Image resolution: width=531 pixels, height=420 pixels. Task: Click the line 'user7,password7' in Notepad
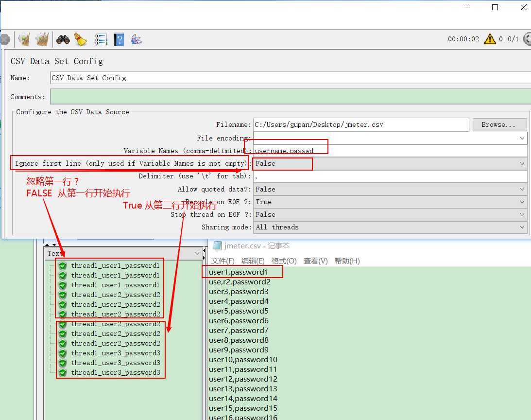point(239,331)
